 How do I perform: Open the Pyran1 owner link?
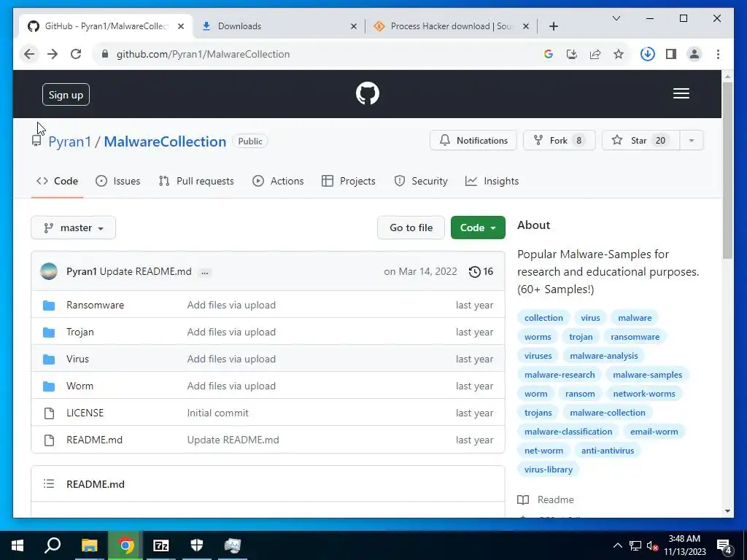tap(69, 141)
